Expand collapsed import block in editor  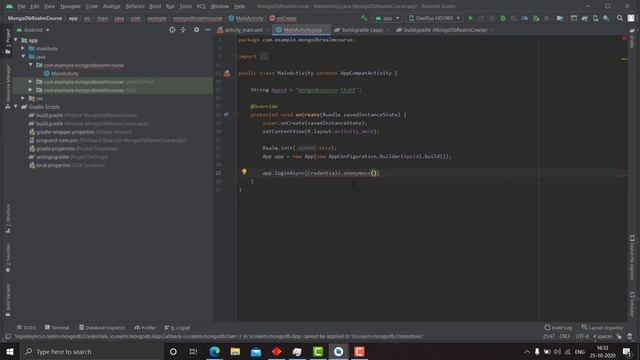point(264,56)
